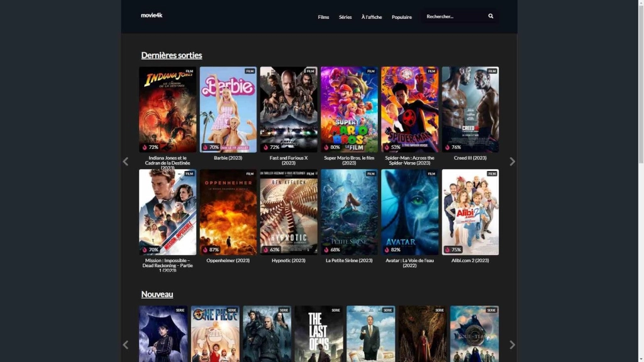Viewport: 644px width, 362px height.
Task: Click the flame rating icon on Indiana Jones
Action: point(145,147)
